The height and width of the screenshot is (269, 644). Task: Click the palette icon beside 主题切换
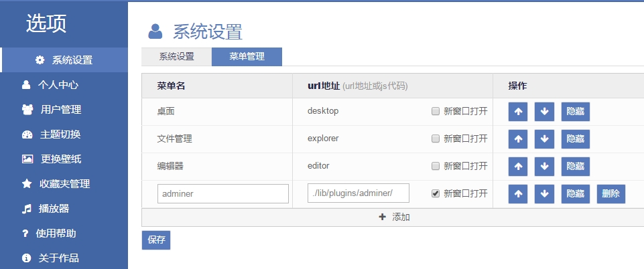(x=27, y=134)
